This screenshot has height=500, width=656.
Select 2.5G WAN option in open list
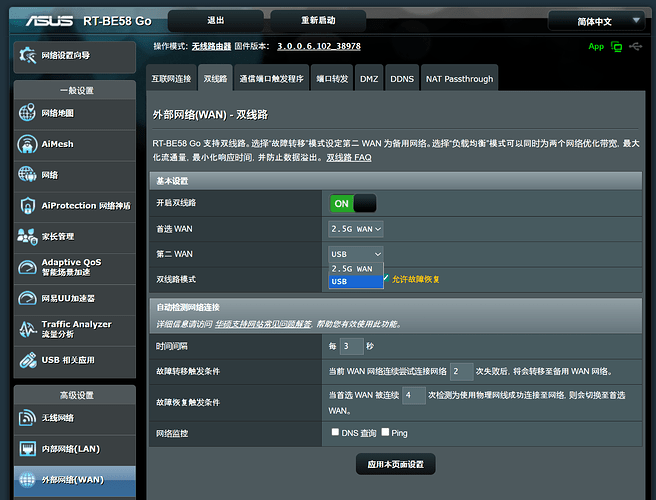356,269
